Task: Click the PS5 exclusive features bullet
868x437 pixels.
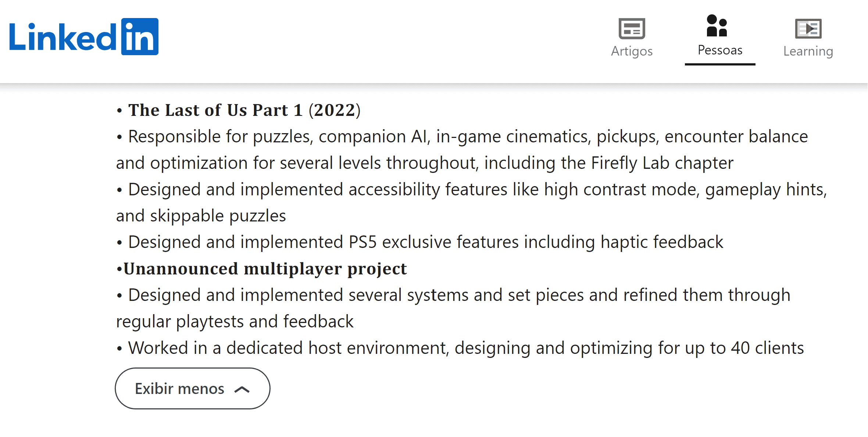Action: coord(425,242)
